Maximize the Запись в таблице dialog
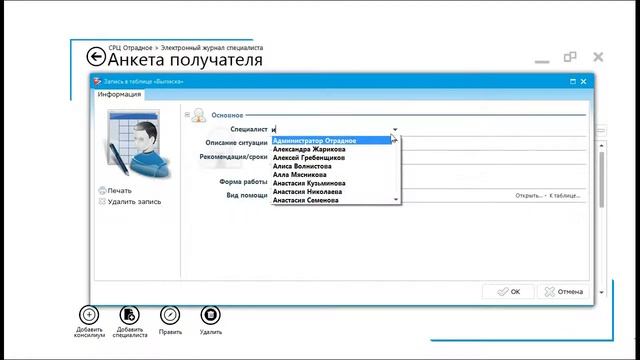This screenshot has height=360, width=640. (573, 82)
